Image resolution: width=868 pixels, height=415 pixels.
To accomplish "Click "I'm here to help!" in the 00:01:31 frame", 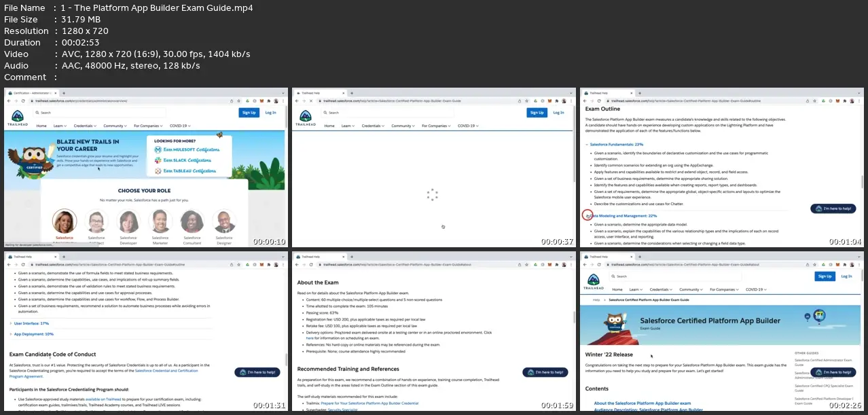I will [x=257, y=372].
